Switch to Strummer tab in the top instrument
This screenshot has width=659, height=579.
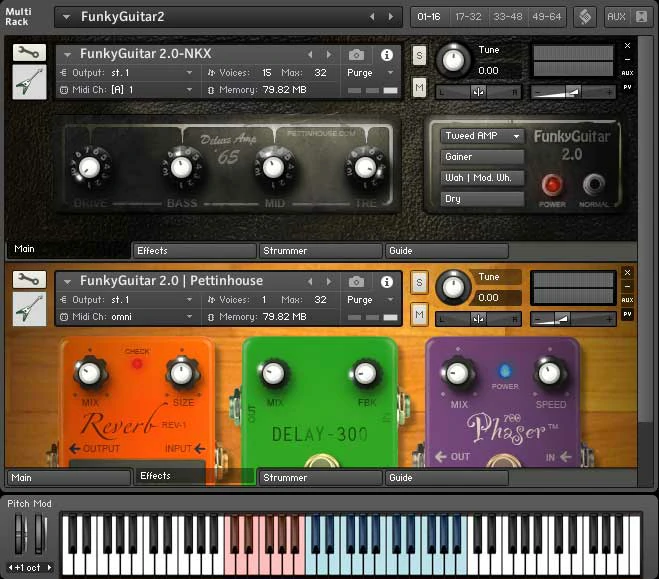point(320,251)
